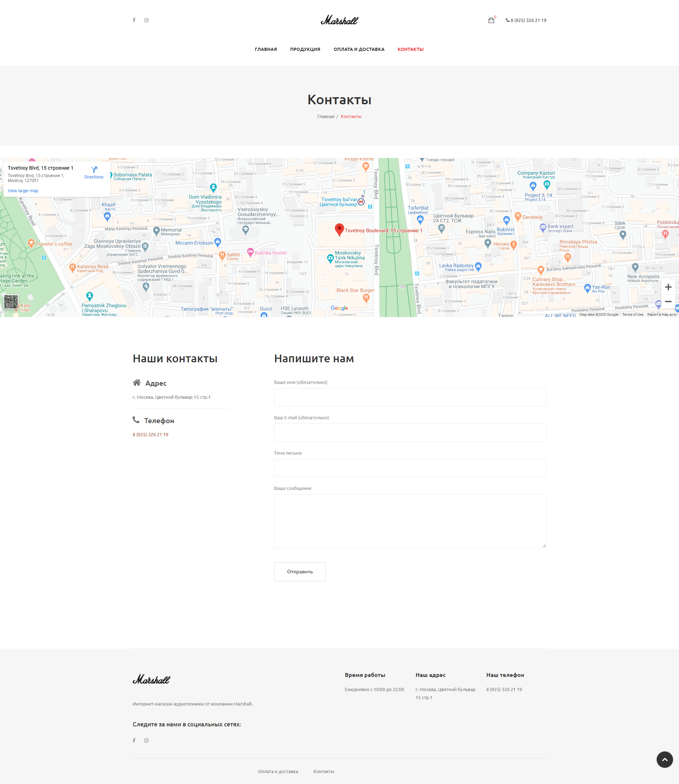The height and width of the screenshot is (784, 679).
Task: Open the Facebook icon in the header
Action: coord(134,20)
